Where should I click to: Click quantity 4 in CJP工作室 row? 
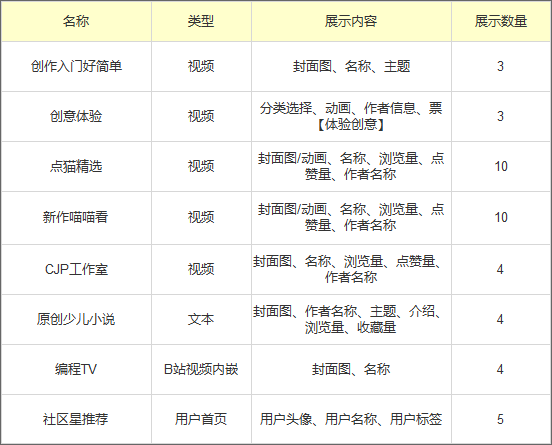coord(501,269)
